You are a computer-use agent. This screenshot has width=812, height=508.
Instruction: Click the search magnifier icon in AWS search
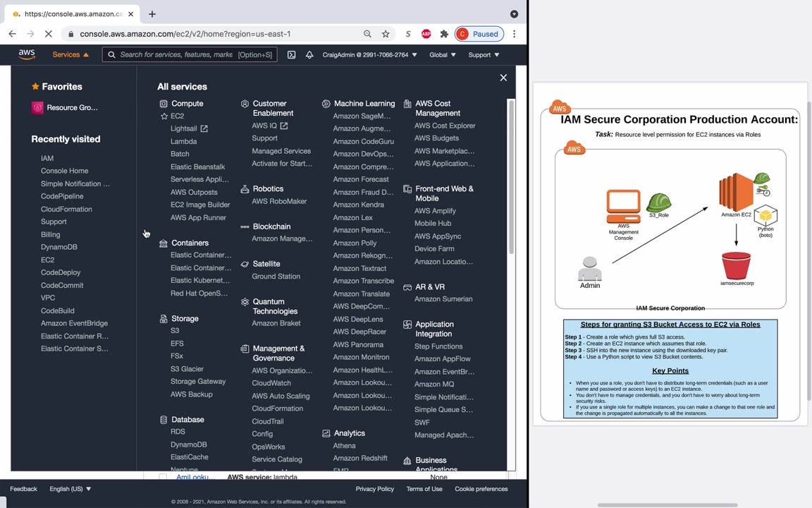click(111, 54)
